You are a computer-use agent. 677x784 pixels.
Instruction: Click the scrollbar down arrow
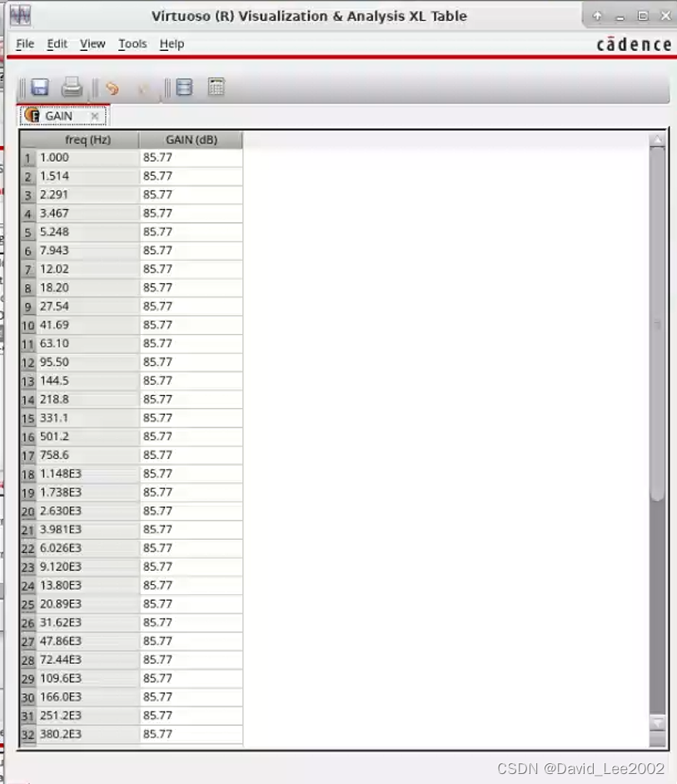click(658, 723)
